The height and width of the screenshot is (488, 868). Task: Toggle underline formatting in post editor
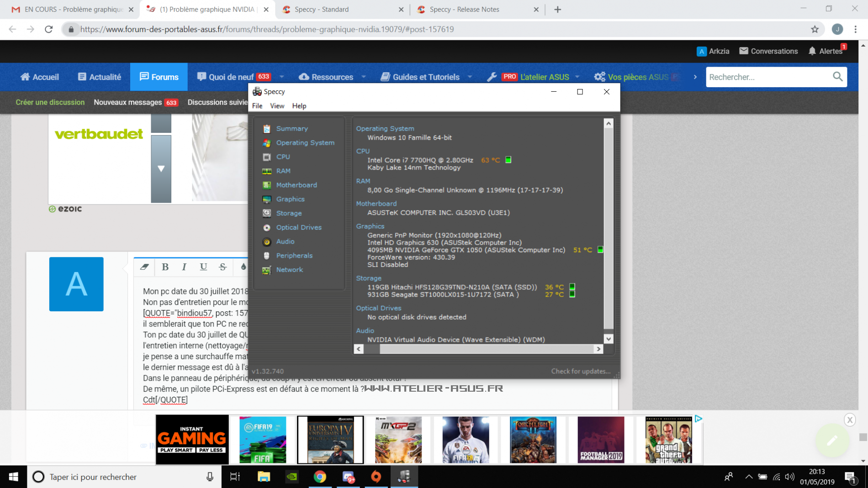click(x=203, y=267)
